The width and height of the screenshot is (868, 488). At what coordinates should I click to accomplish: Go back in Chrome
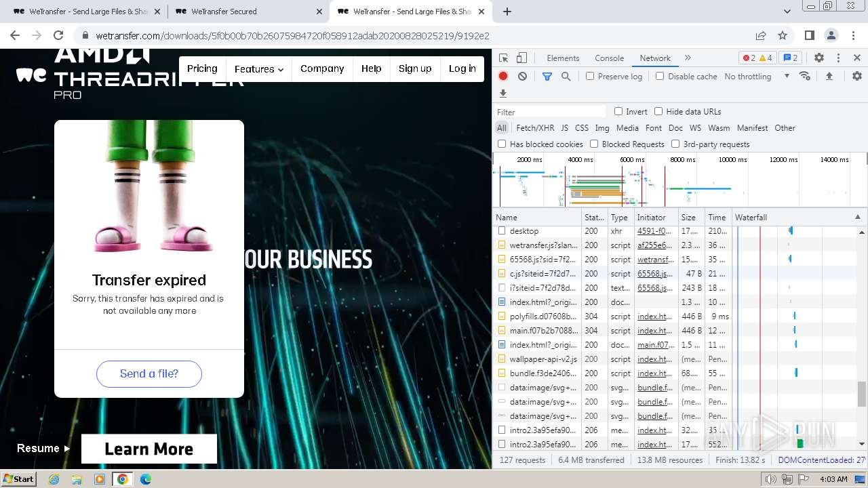click(15, 35)
